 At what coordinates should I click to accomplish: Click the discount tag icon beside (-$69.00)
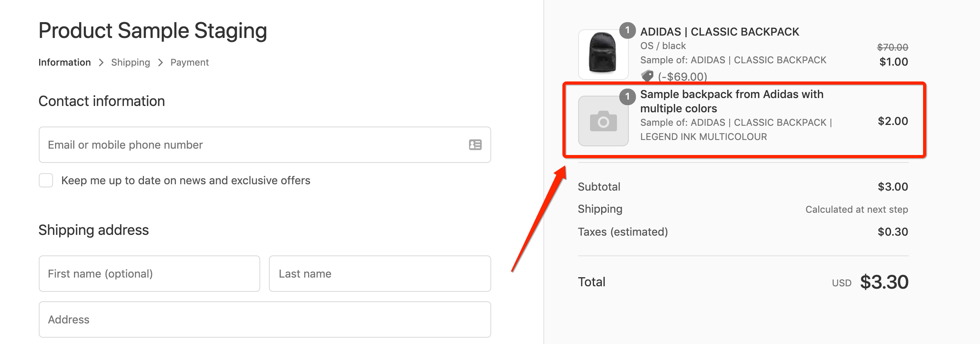click(647, 76)
